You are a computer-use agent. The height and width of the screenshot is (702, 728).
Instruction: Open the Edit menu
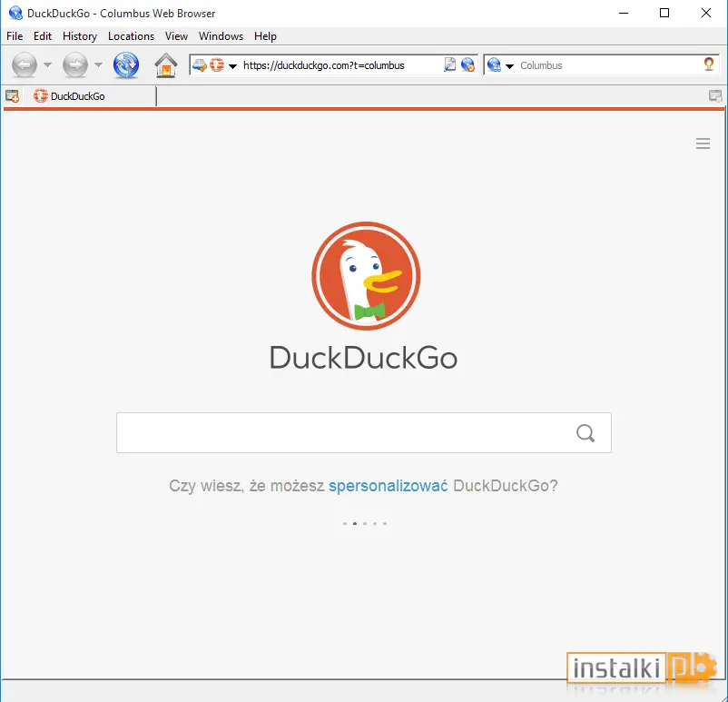pyautogui.click(x=43, y=36)
